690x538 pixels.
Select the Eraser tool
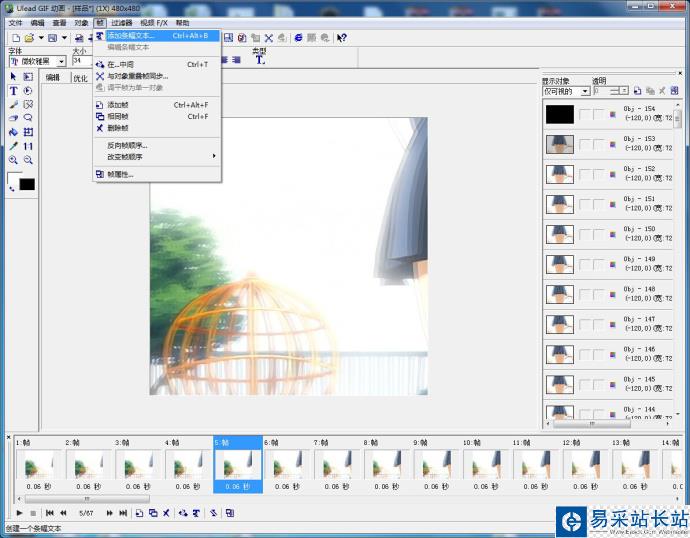[x=13, y=118]
